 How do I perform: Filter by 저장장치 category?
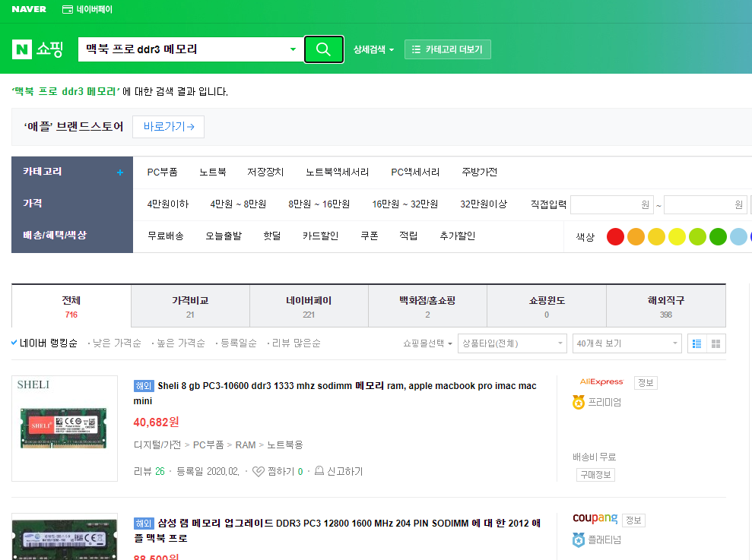pyautogui.click(x=265, y=172)
